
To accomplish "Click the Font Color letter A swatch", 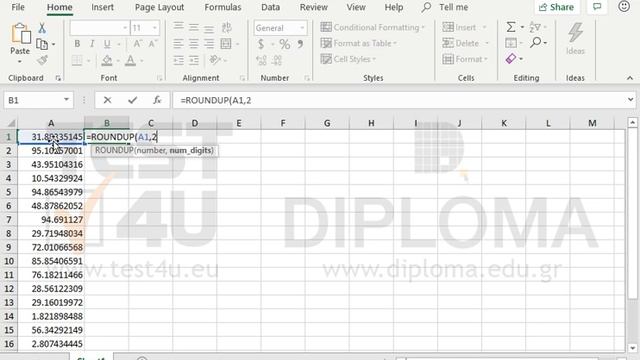I will 130,60.
